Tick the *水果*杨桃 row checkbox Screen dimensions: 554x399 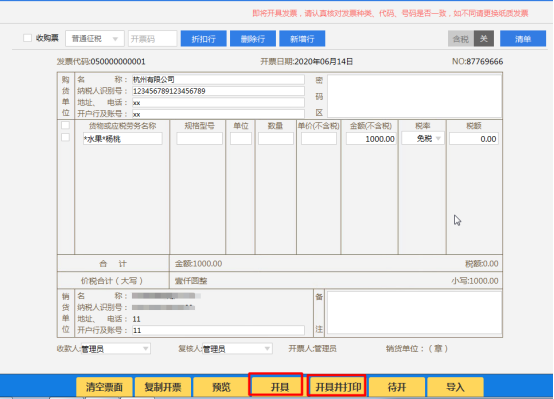click(65, 137)
